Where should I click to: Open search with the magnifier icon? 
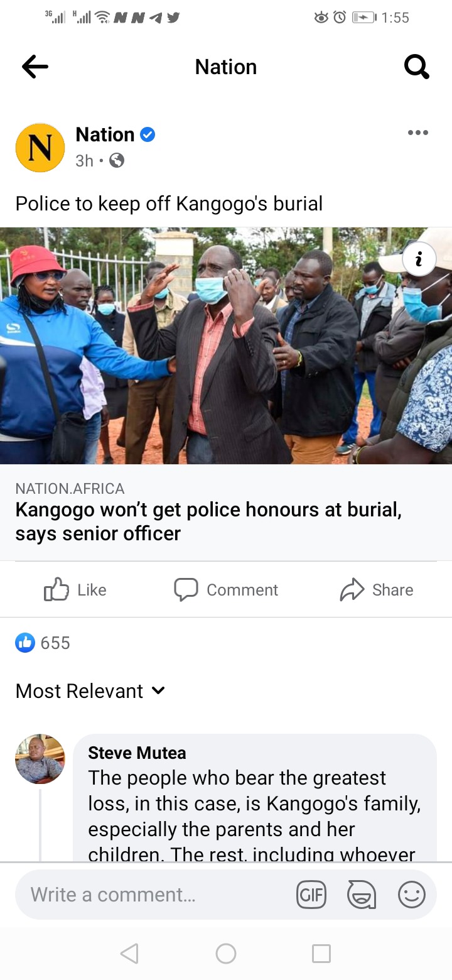[416, 67]
